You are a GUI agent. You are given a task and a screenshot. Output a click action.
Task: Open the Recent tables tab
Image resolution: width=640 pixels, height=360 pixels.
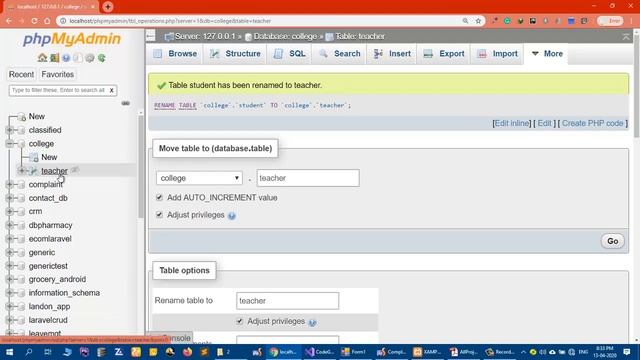[21, 75]
